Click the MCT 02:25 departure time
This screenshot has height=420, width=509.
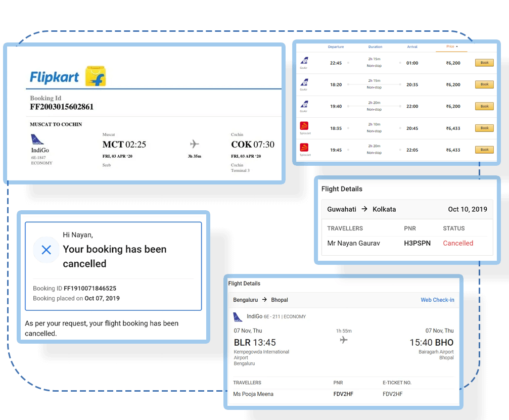[124, 144]
